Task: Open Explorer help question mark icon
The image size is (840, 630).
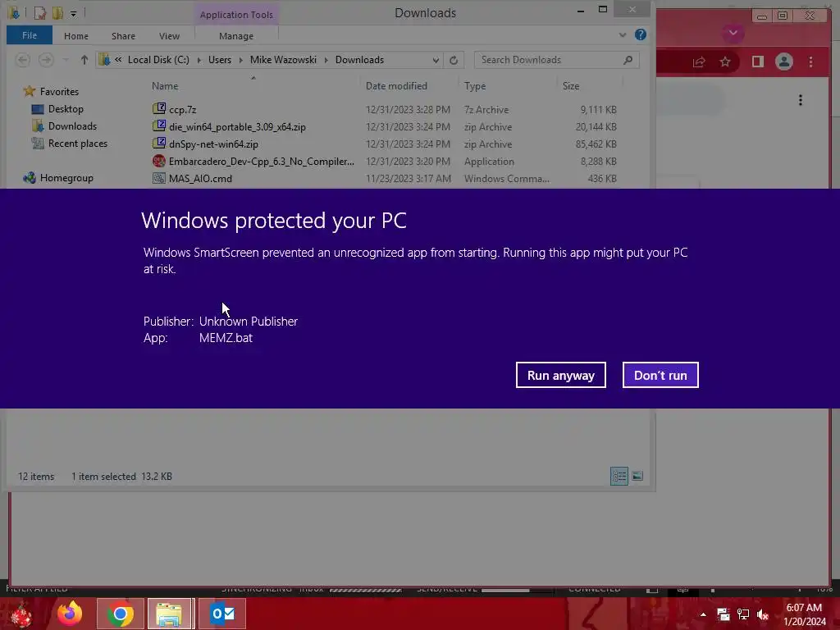Action: tap(640, 34)
